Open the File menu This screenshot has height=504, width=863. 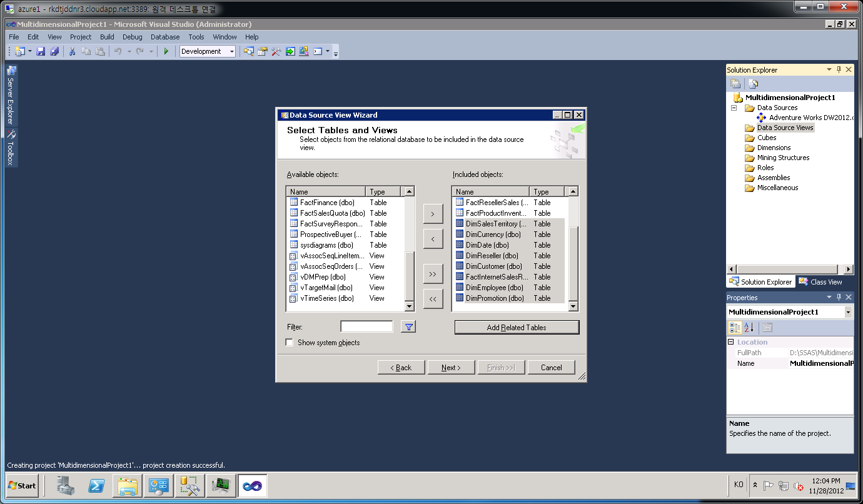coord(14,37)
